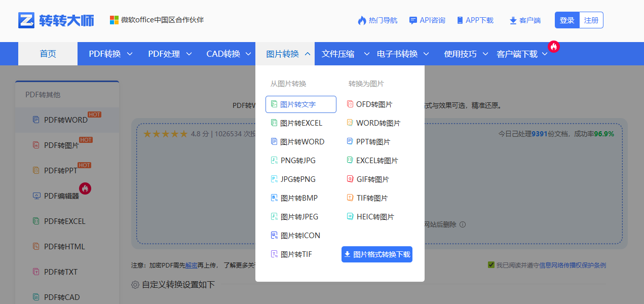Click the info icon after 网站后删除
The height and width of the screenshot is (304, 644).
tap(463, 224)
